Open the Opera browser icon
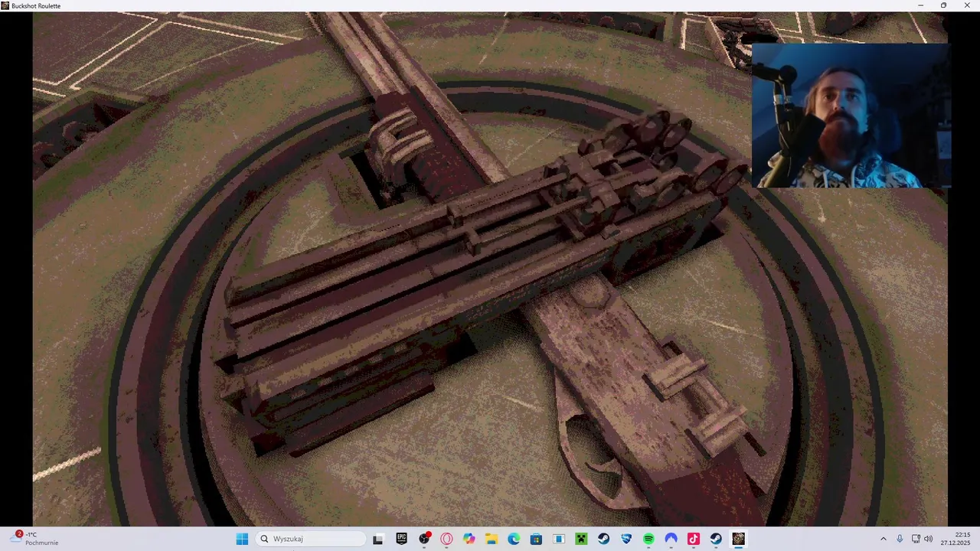The width and height of the screenshot is (980, 551). 446,539
